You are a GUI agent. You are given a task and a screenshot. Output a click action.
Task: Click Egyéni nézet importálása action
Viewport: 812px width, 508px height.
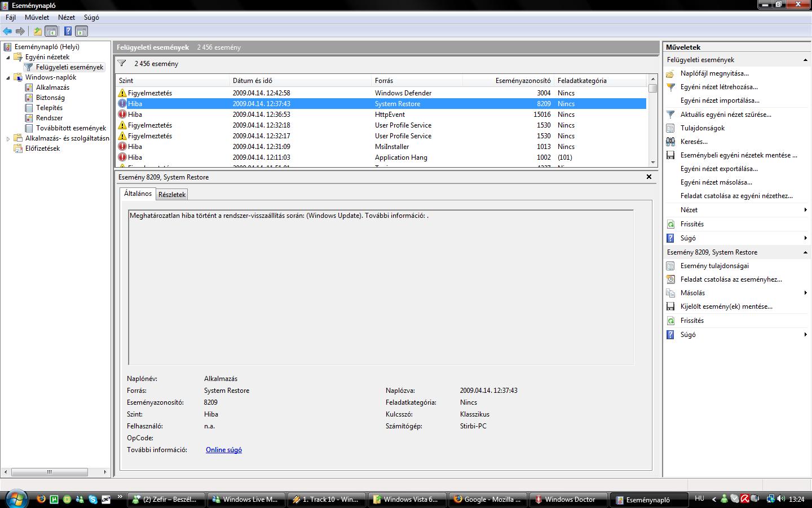pos(720,100)
